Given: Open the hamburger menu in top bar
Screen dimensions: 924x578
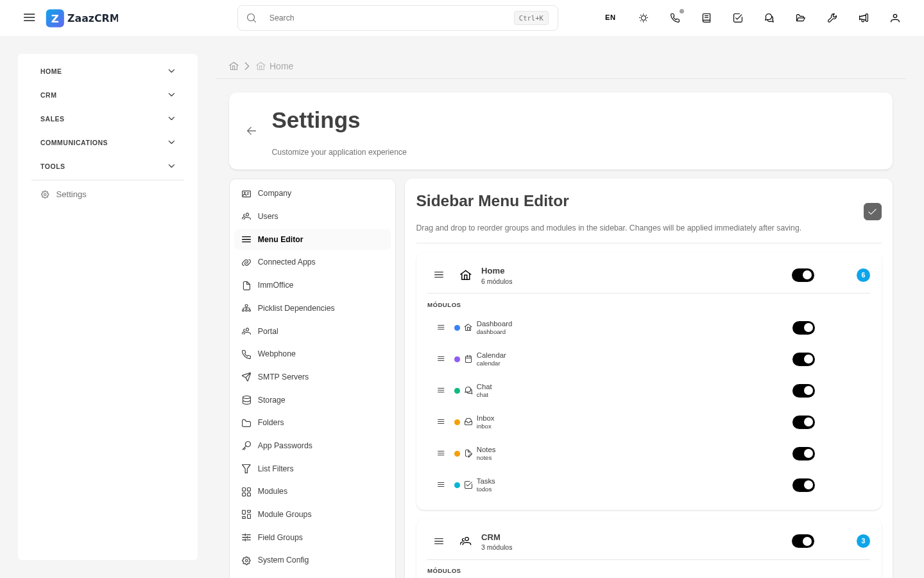Looking at the screenshot, I should [30, 18].
